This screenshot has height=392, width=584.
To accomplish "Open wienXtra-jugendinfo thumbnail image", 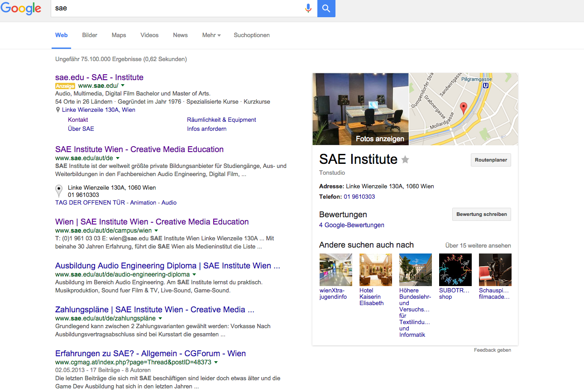I will click(336, 270).
